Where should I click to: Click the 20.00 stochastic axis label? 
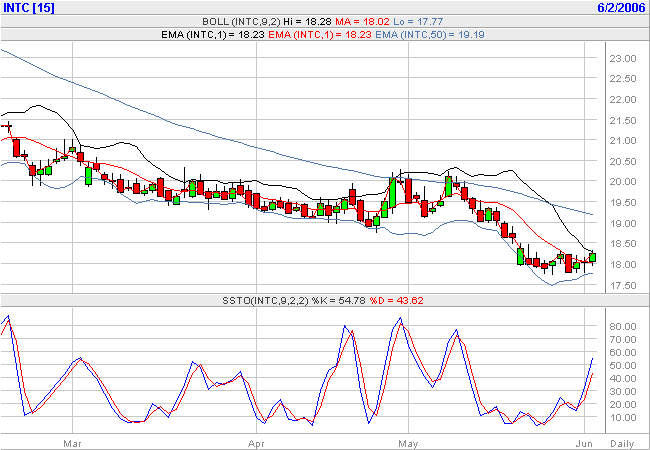[x=623, y=404]
